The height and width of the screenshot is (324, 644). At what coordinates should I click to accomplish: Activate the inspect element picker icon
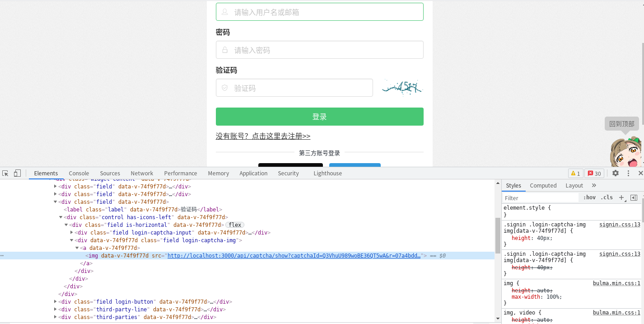pyautogui.click(x=5, y=173)
